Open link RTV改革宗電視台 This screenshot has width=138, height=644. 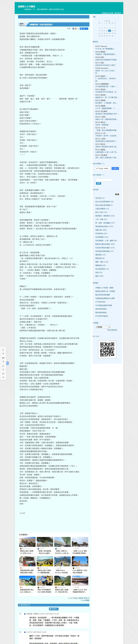click(102, 316)
